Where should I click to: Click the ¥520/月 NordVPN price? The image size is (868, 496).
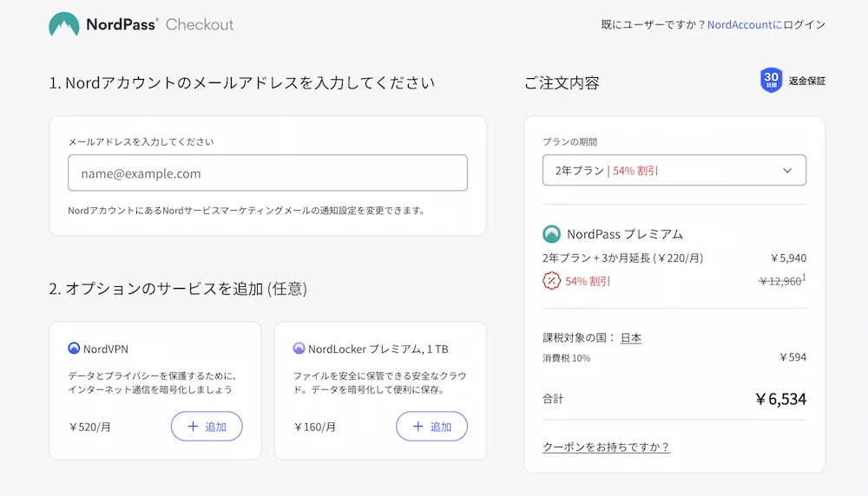tap(89, 427)
